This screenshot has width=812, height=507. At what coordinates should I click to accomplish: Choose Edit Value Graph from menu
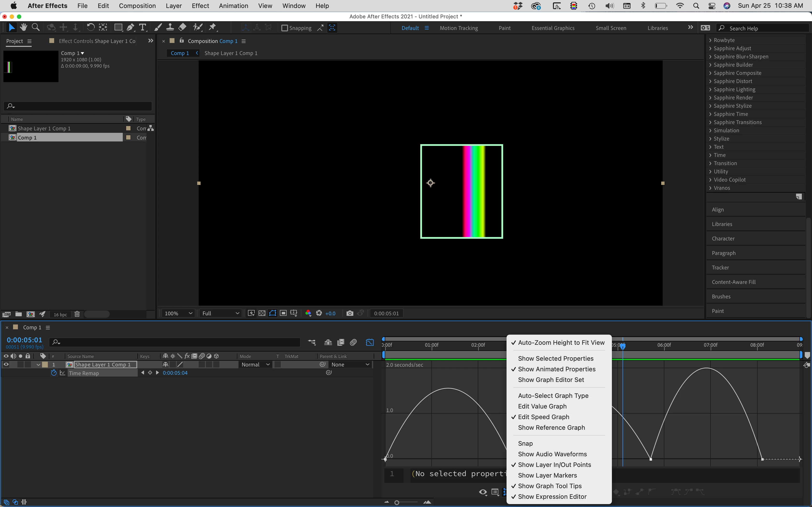[x=542, y=406]
